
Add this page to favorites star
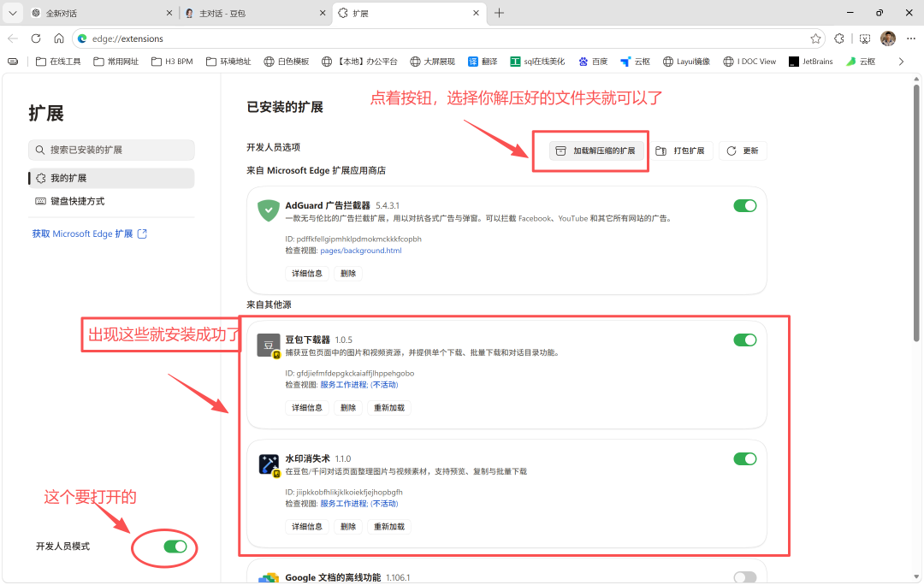pos(815,38)
